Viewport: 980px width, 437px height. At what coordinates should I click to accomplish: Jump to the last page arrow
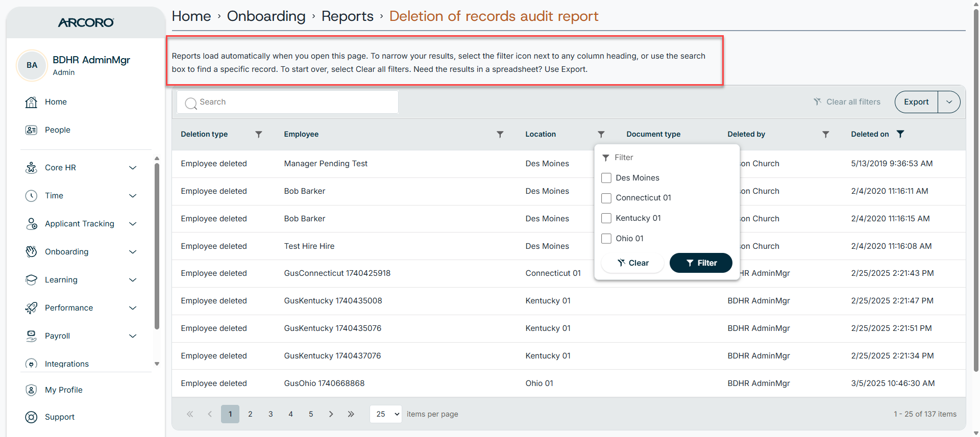(x=351, y=414)
